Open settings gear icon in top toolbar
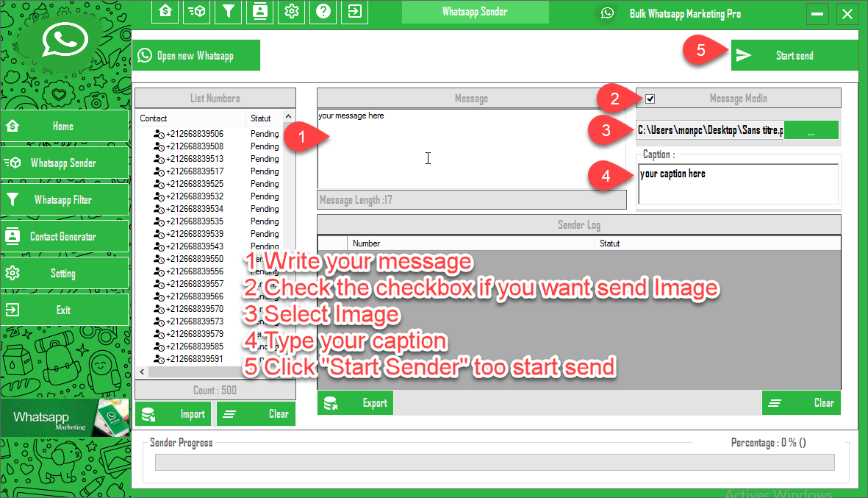Screen dimensions: 868x498 (x=292, y=12)
